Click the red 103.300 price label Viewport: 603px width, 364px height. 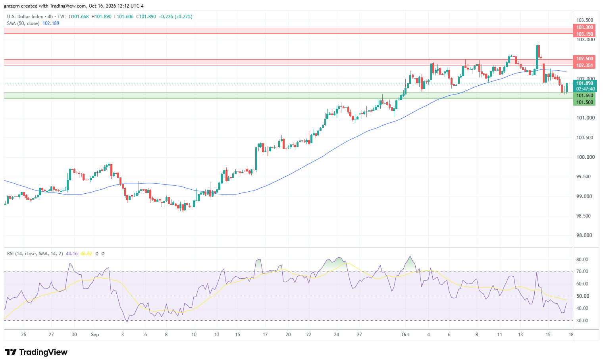pos(585,27)
